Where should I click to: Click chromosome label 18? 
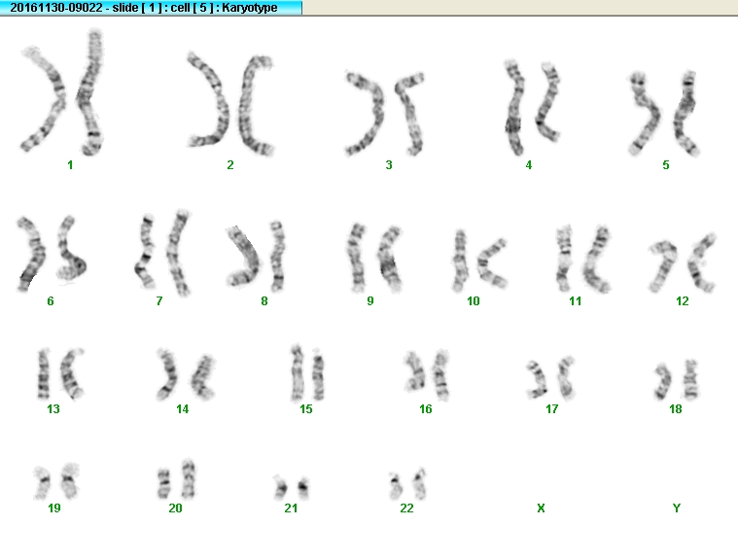pyautogui.click(x=676, y=409)
